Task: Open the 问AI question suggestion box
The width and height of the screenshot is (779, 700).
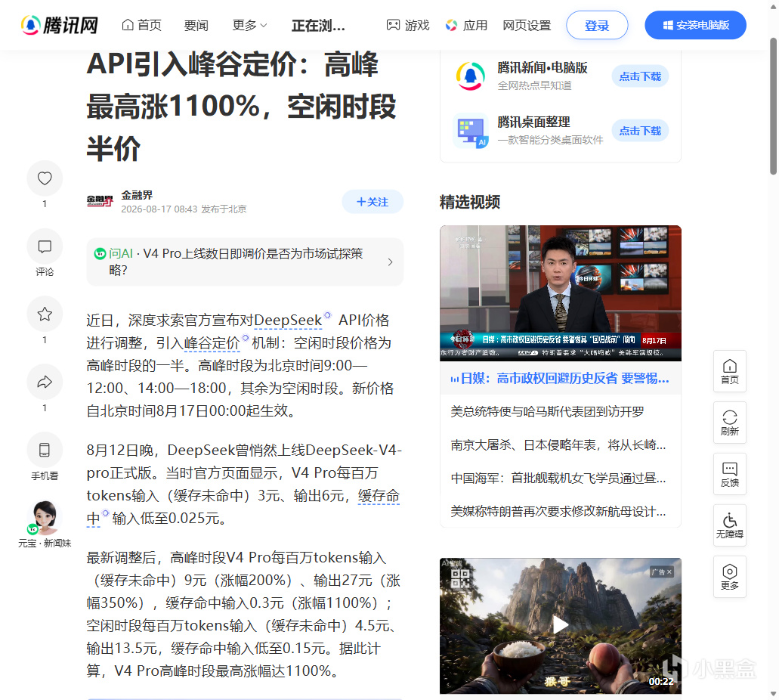Action: (x=245, y=262)
